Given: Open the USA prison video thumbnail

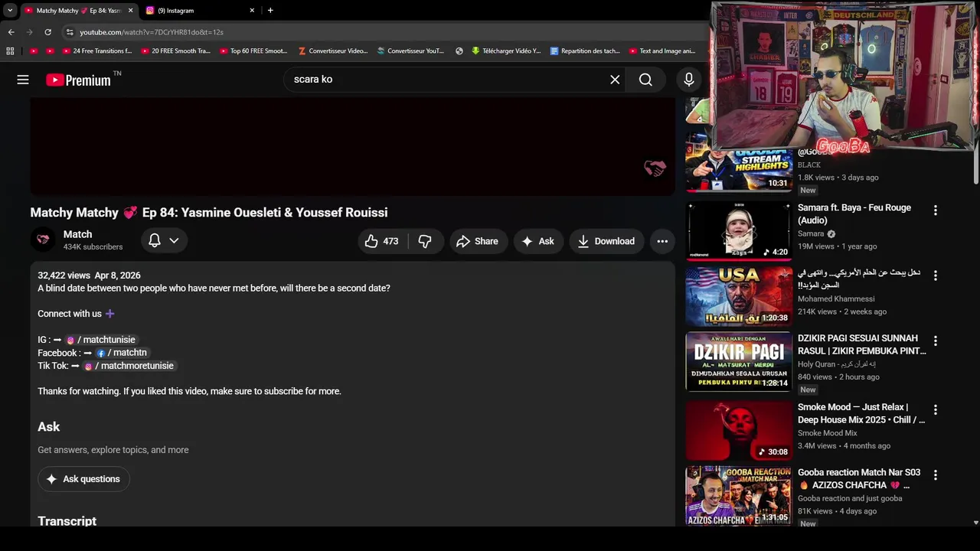Looking at the screenshot, I should (x=738, y=296).
